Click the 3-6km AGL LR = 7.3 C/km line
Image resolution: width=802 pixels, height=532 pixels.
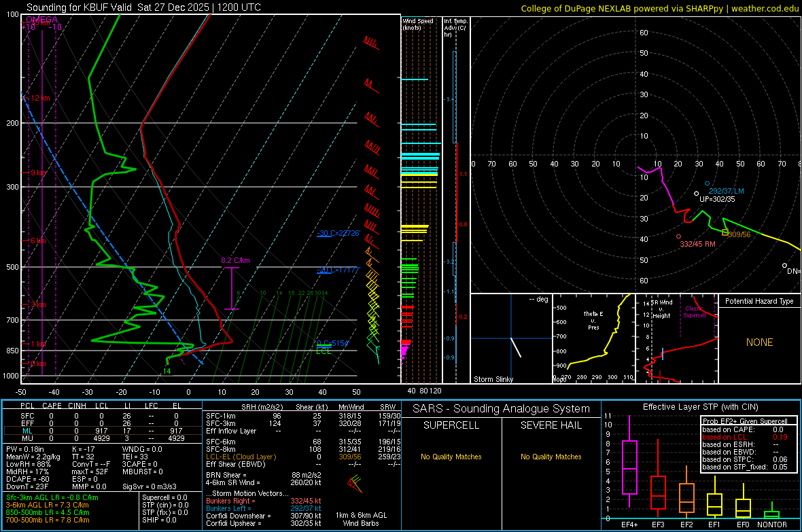tap(48, 505)
